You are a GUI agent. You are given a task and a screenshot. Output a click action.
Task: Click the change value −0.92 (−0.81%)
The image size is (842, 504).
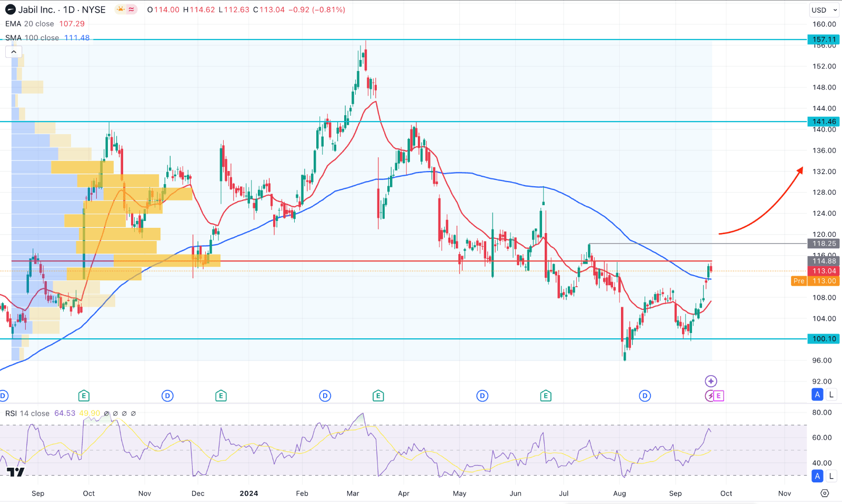click(x=317, y=9)
